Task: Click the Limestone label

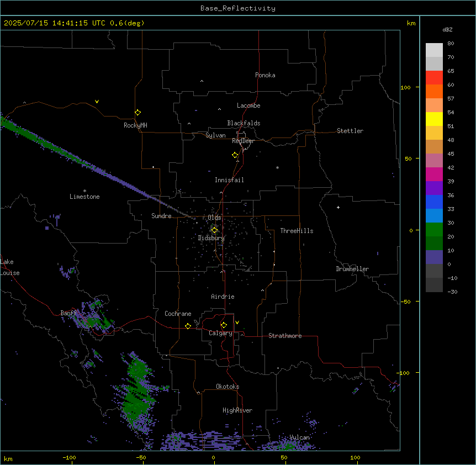Action: coord(84,197)
